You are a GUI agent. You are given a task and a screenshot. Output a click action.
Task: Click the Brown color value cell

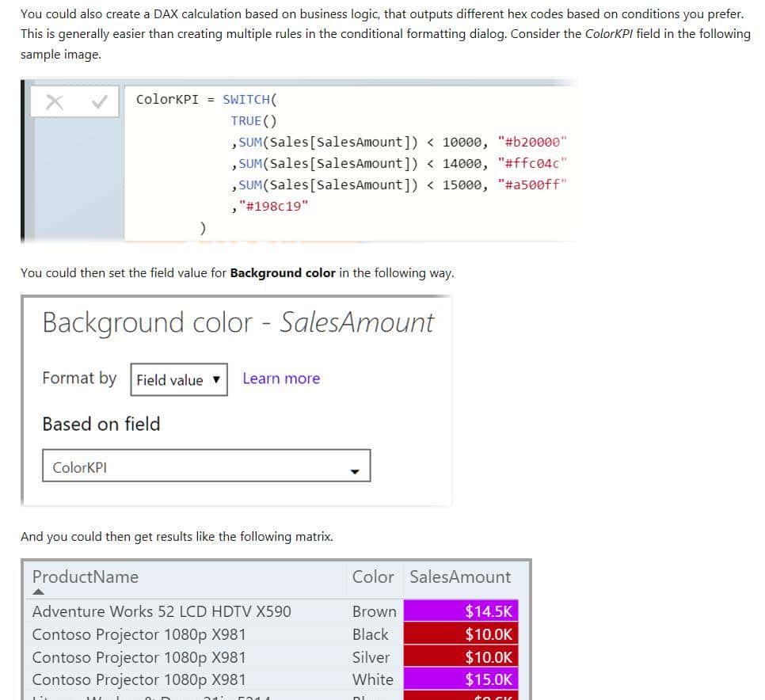(x=373, y=611)
